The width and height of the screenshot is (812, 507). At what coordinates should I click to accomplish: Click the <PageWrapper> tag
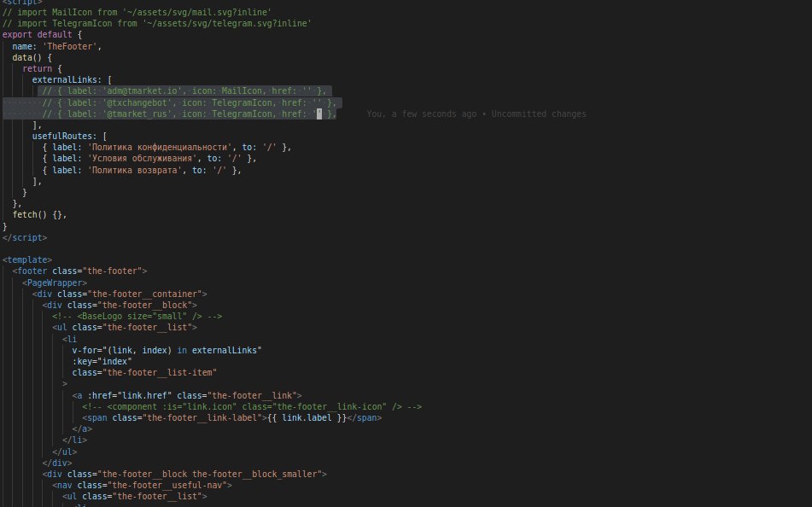pos(55,283)
